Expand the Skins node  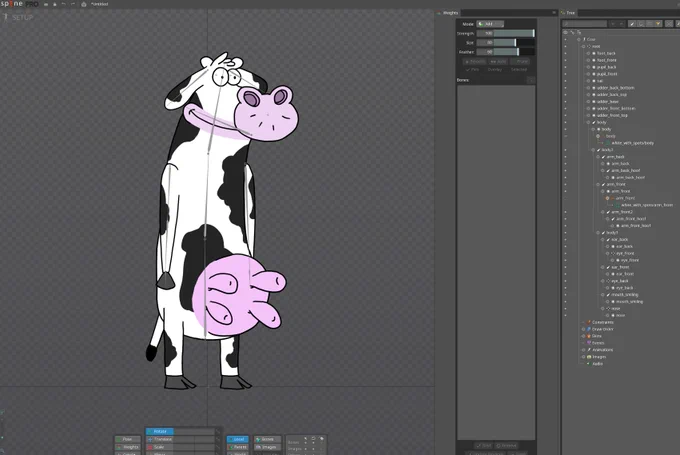pos(584,336)
